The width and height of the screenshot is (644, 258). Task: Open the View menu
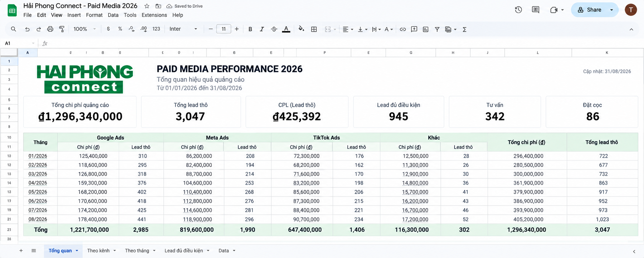tap(57, 15)
